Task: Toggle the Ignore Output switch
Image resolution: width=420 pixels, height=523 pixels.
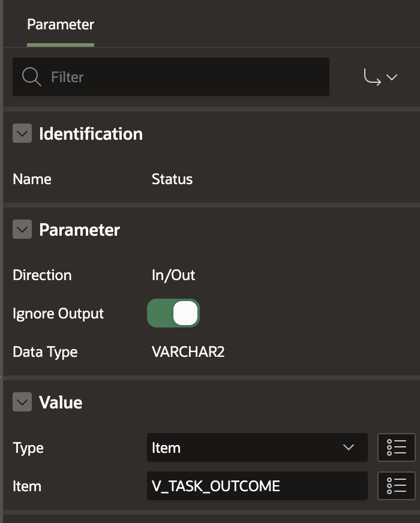Action: coord(173,313)
